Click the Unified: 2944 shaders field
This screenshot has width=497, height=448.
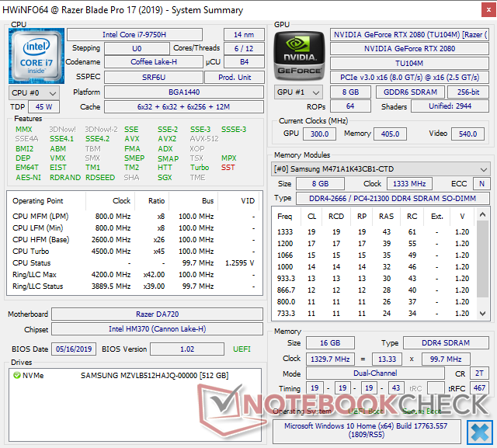450,106
